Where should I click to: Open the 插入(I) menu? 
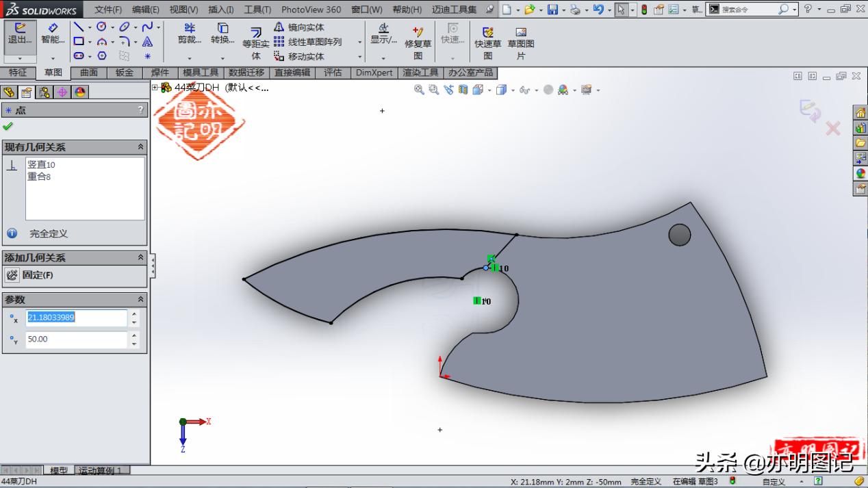220,10
